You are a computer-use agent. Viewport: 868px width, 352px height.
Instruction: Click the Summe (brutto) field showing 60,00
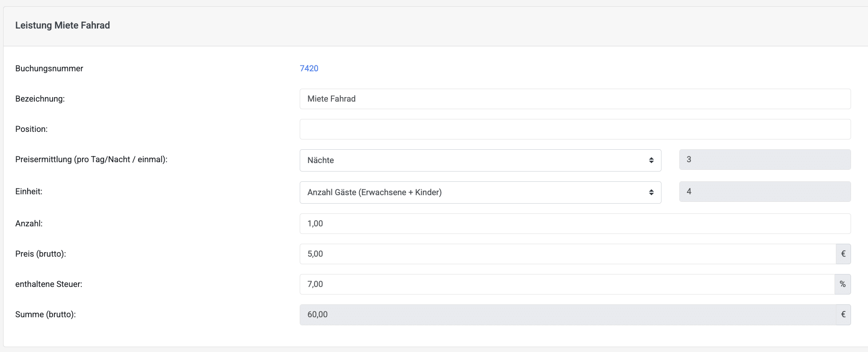pyautogui.click(x=567, y=315)
